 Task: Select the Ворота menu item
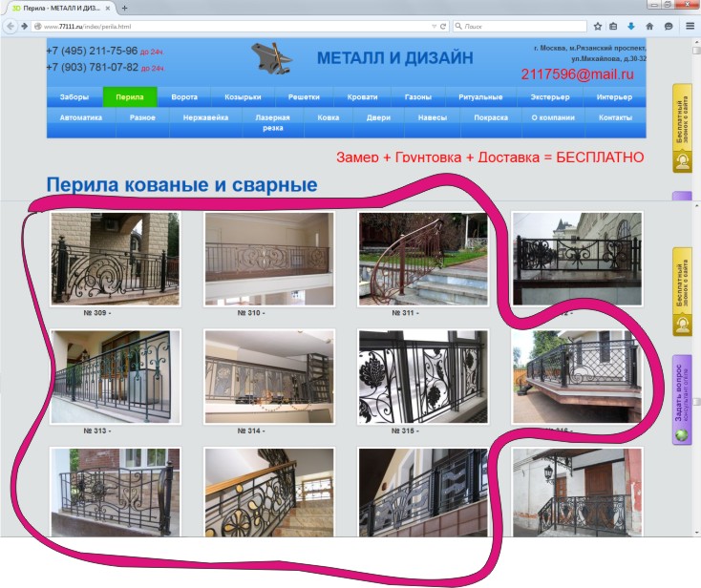point(184,97)
